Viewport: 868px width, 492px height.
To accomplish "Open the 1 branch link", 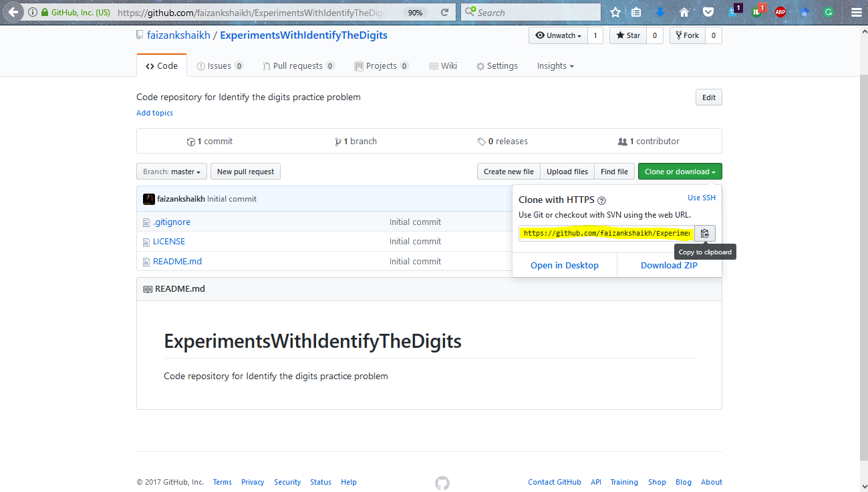I will (356, 142).
